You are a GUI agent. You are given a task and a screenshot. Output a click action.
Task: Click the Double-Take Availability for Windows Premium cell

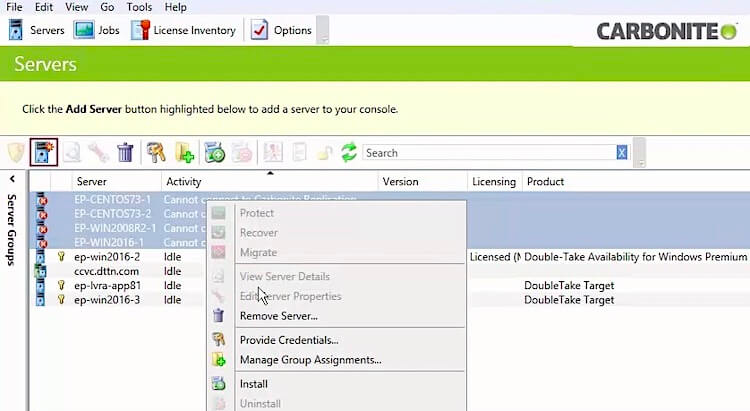point(636,257)
